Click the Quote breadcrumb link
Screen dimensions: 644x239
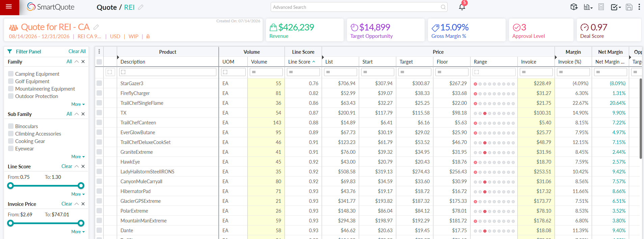tap(107, 7)
